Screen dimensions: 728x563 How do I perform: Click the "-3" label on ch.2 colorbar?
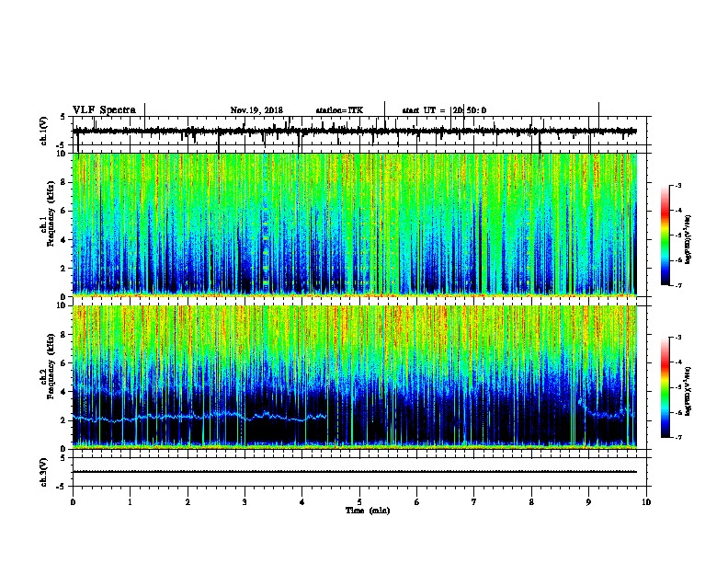click(x=678, y=338)
